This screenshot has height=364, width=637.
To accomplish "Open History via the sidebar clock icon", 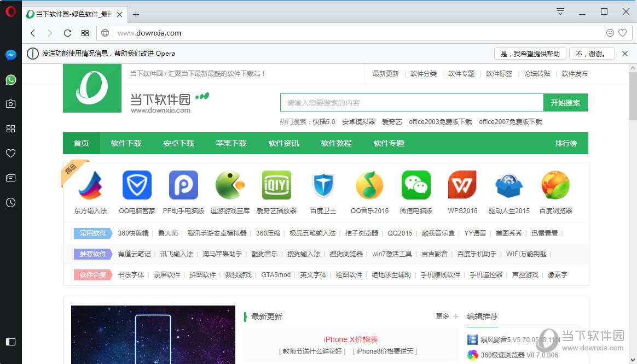I will tap(10, 202).
